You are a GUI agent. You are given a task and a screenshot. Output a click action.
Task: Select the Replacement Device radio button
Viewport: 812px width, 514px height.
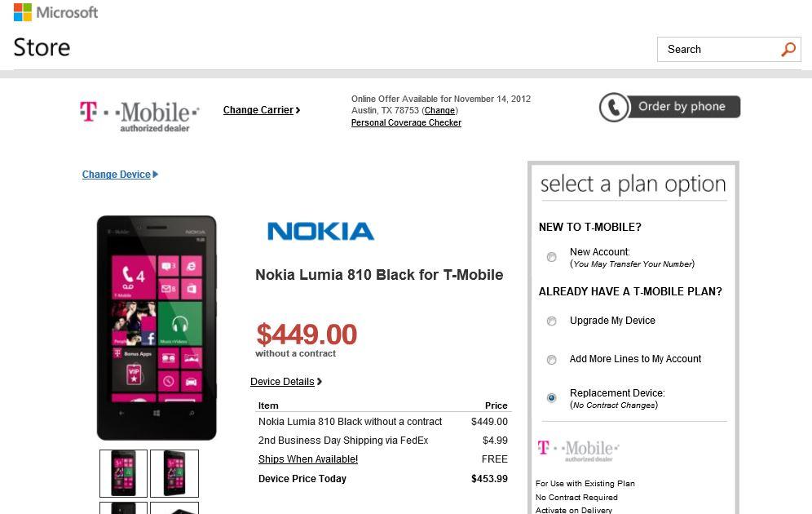(x=552, y=398)
